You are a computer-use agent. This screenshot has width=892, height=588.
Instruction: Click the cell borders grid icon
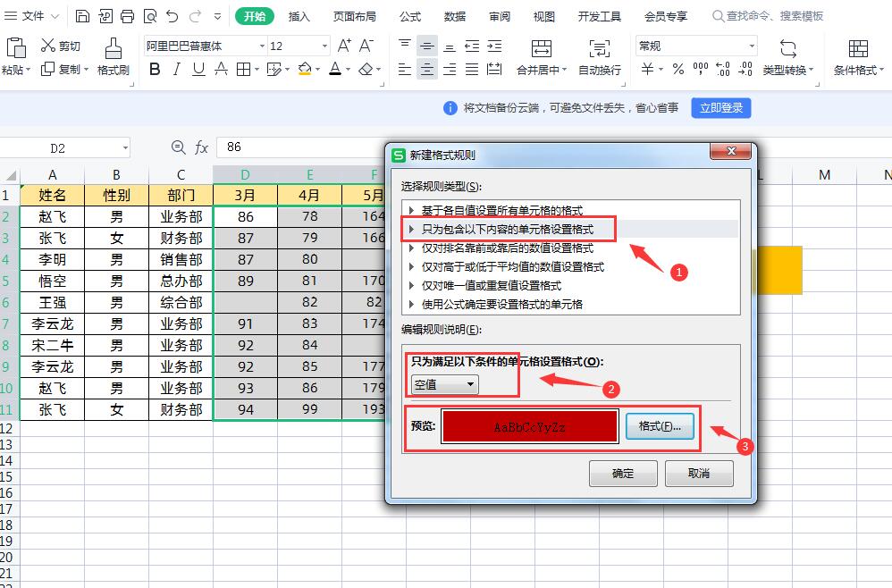coord(243,70)
